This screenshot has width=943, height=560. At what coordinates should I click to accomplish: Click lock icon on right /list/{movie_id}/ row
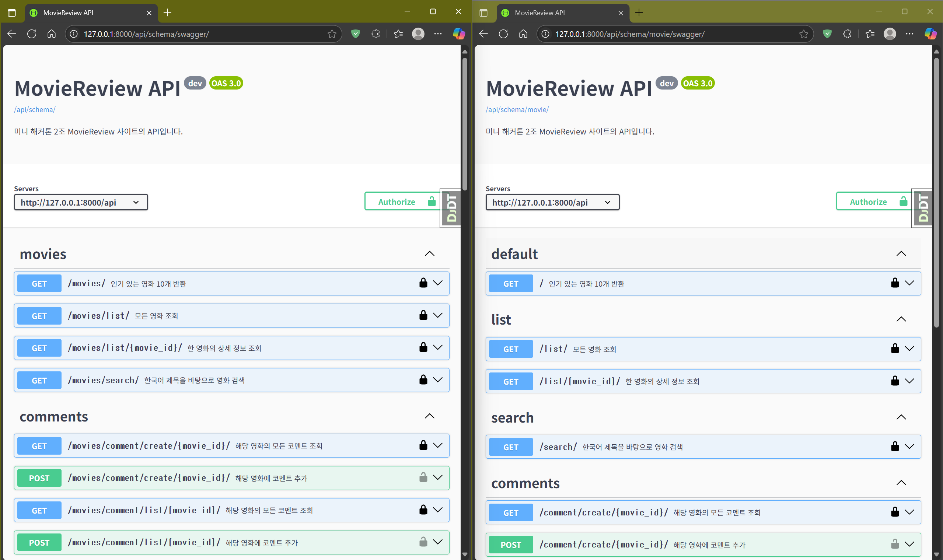point(895,381)
